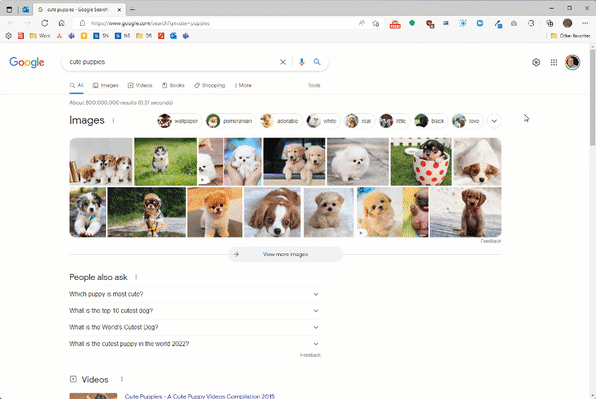Filter images by the black chip
This screenshot has height=399, width=596.
[x=431, y=121]
